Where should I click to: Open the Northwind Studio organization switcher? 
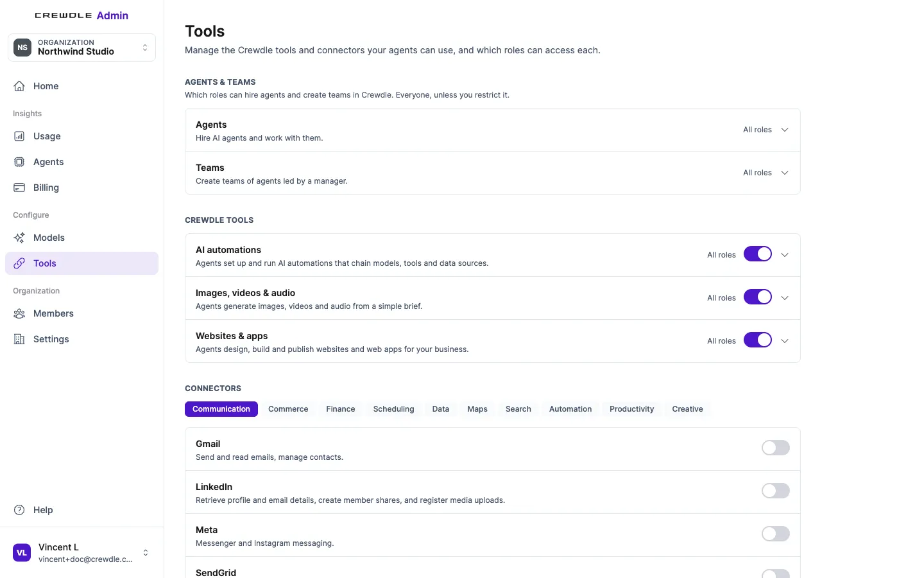[81, 48]
